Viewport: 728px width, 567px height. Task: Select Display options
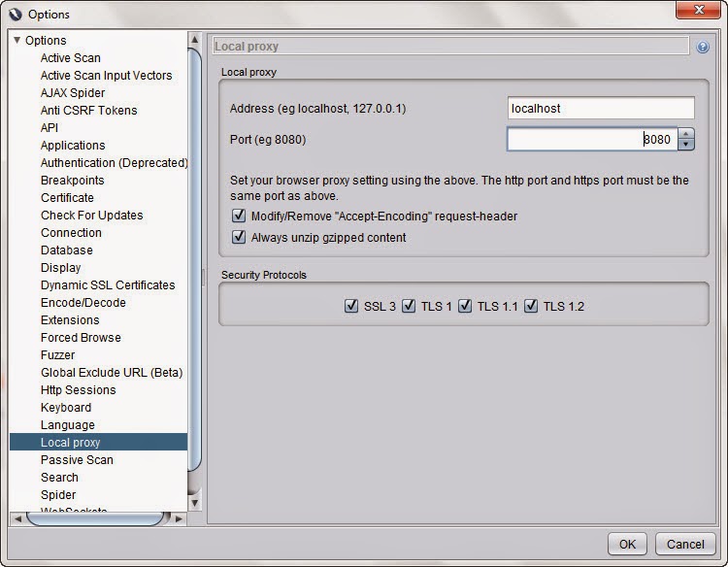point(61,268)
